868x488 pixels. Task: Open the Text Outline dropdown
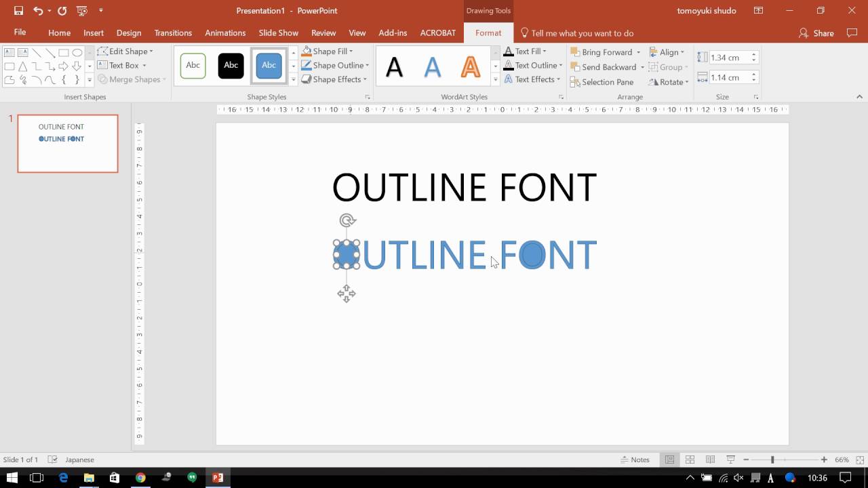534,66
